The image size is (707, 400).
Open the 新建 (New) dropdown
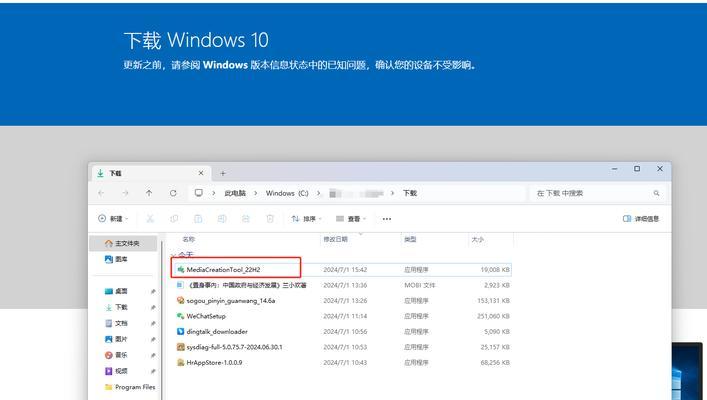point(113,219)
